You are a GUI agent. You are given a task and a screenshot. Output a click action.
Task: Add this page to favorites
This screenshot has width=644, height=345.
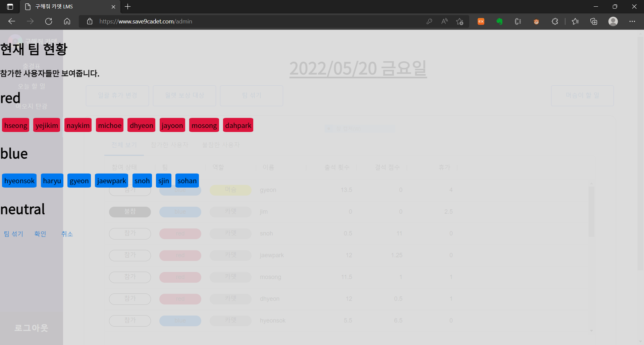pos(460,21)
